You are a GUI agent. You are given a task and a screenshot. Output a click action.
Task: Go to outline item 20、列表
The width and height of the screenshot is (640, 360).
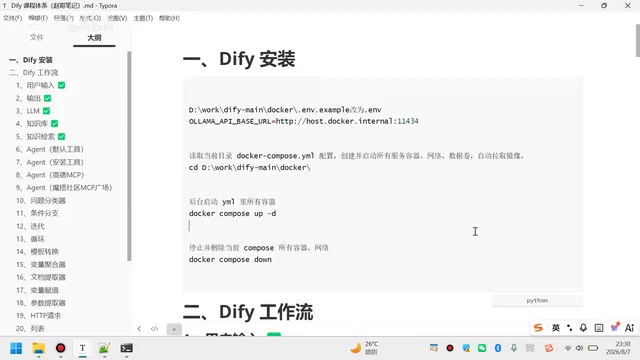30,329
